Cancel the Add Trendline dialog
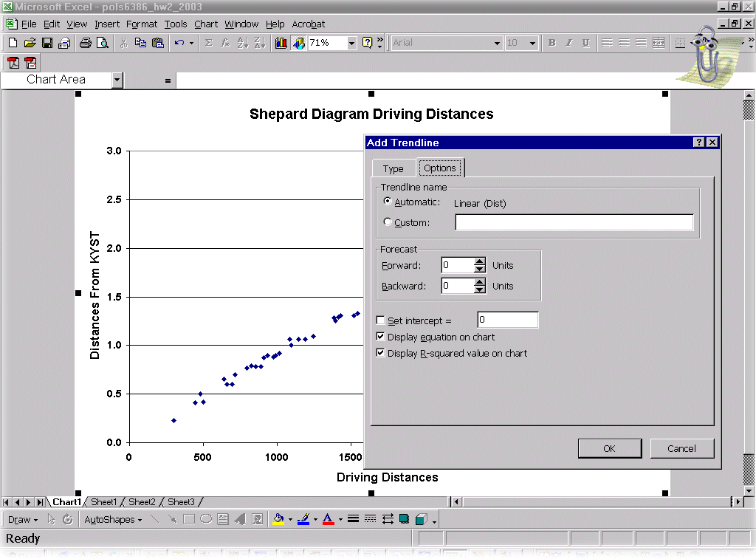 [x=681, y=448]
